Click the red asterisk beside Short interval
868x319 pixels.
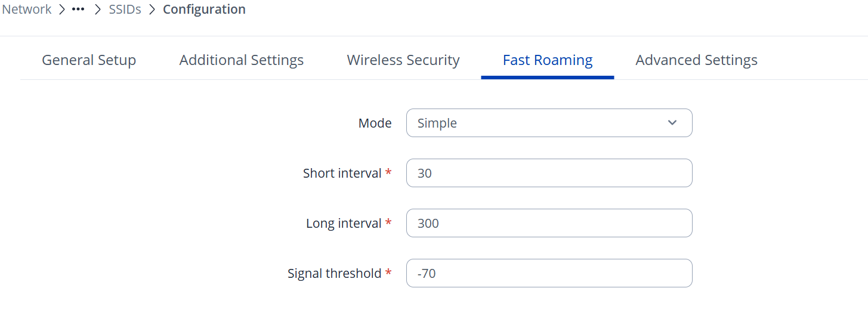388,173
